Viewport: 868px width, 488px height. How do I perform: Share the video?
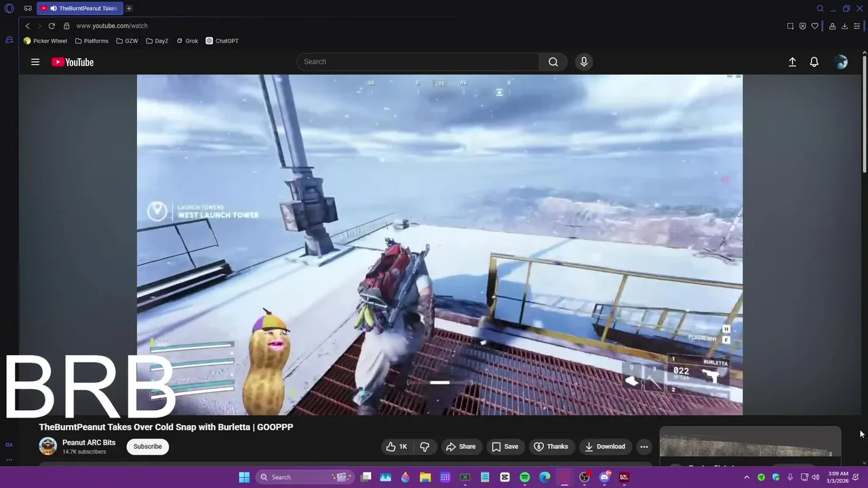click(x=460, y=447)
